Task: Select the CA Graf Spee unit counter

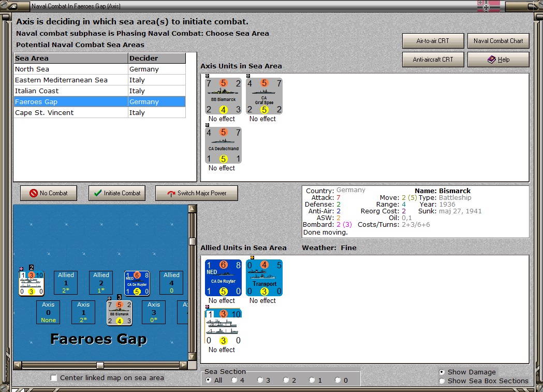Action: pyautogui.click(x=264, y=96)
